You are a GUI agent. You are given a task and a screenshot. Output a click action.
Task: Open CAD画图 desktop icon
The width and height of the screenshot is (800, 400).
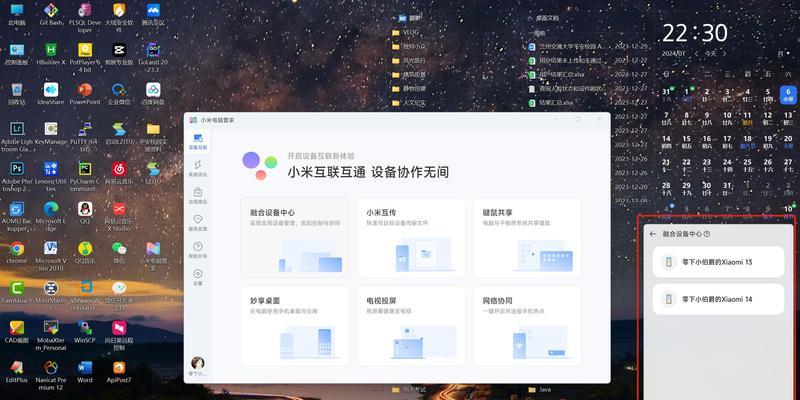pyautogui.click(x=17, y=332)
